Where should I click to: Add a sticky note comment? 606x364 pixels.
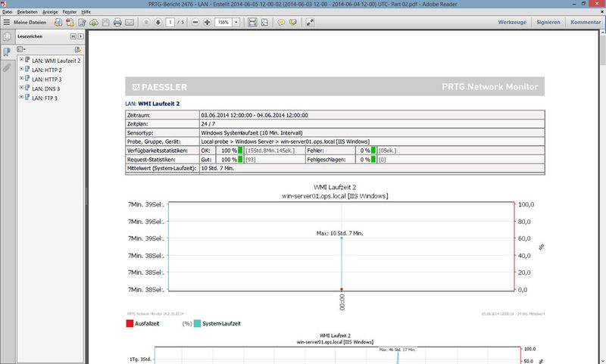pos(280,23)
